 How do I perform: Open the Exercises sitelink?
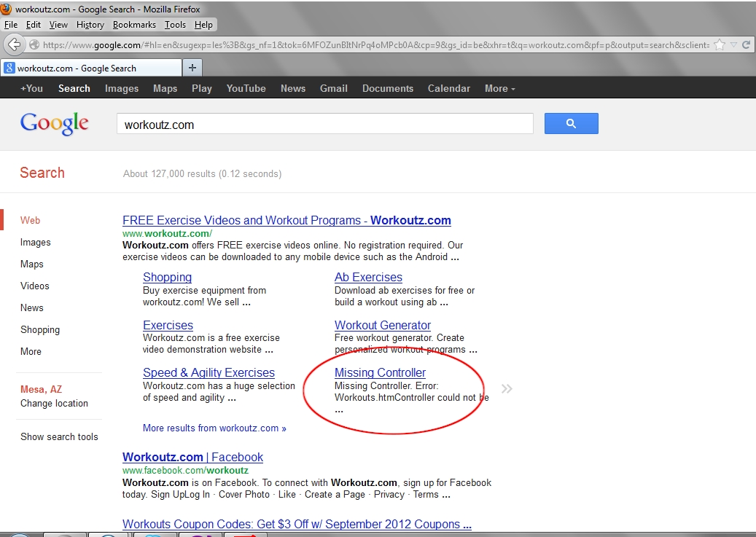(x=168, y=325)
